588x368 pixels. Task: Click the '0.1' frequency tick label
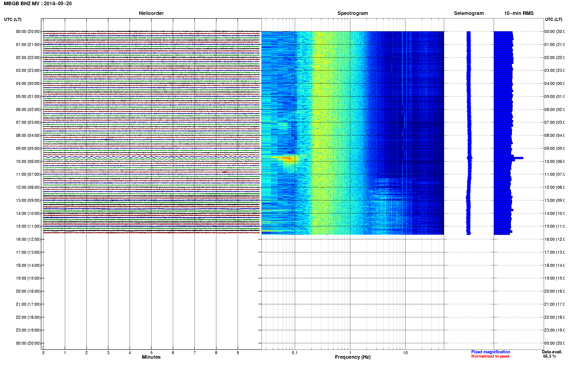[x=295, y=353]
